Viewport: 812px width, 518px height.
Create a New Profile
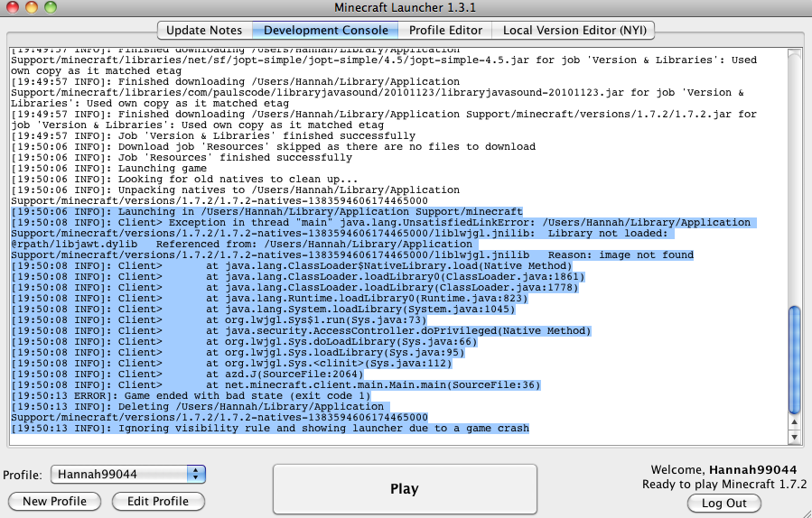point(54,501)
